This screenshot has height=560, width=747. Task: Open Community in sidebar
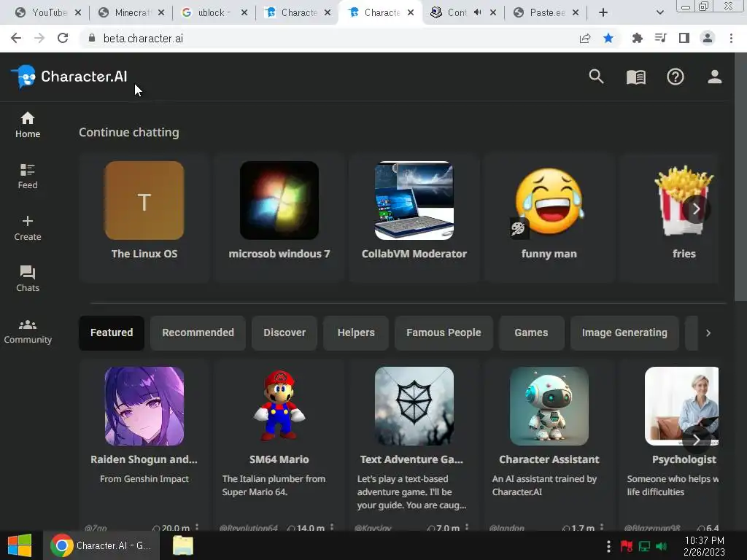[28, 332]
